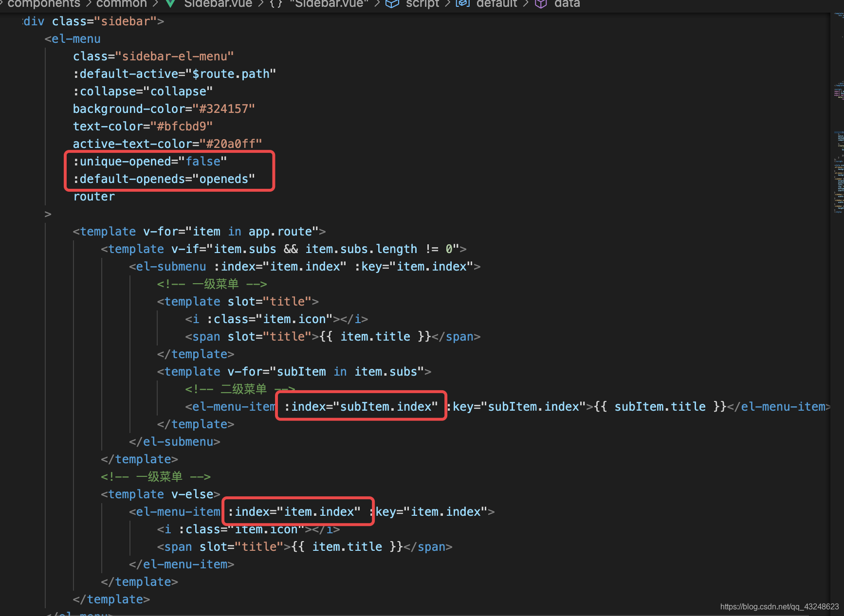Click {{ subItem.title }} interpolation
The height and width of the screenshot is (616, 844).
tap(660, 407)
